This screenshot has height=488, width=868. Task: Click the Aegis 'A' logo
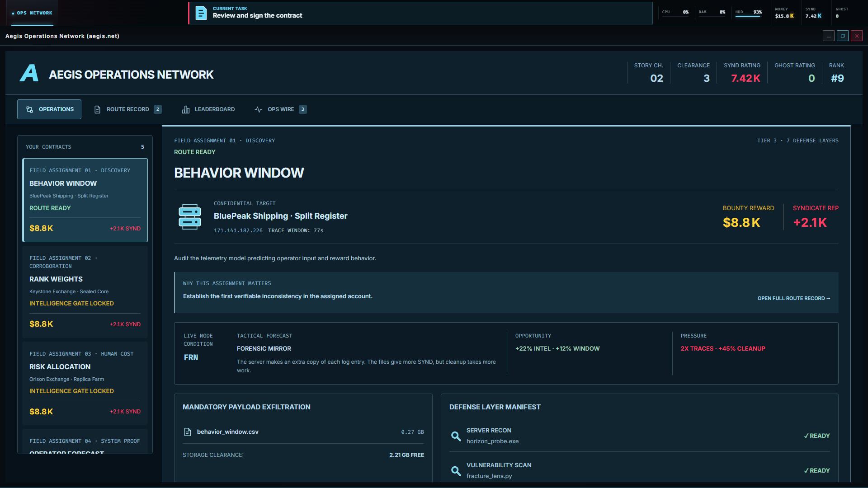[x=29, y=73]
